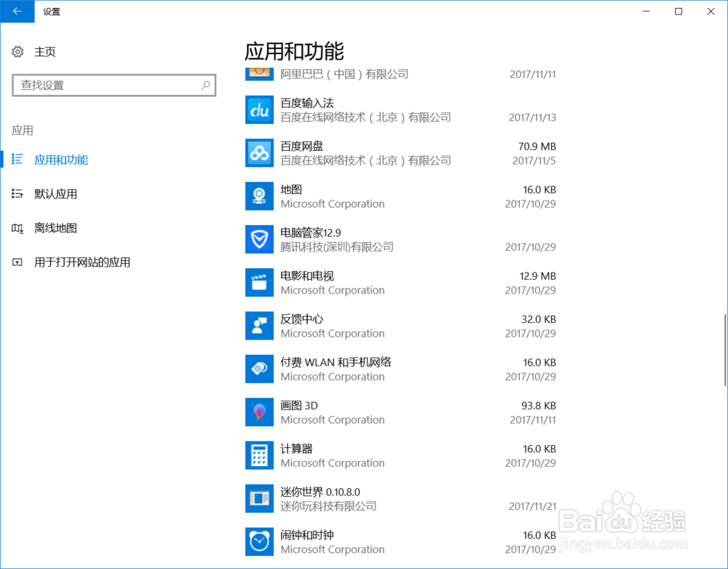Screen dimensions: 728x569
Task: Switch to 应用和功能 section
Action: click(x=61, y=160)
